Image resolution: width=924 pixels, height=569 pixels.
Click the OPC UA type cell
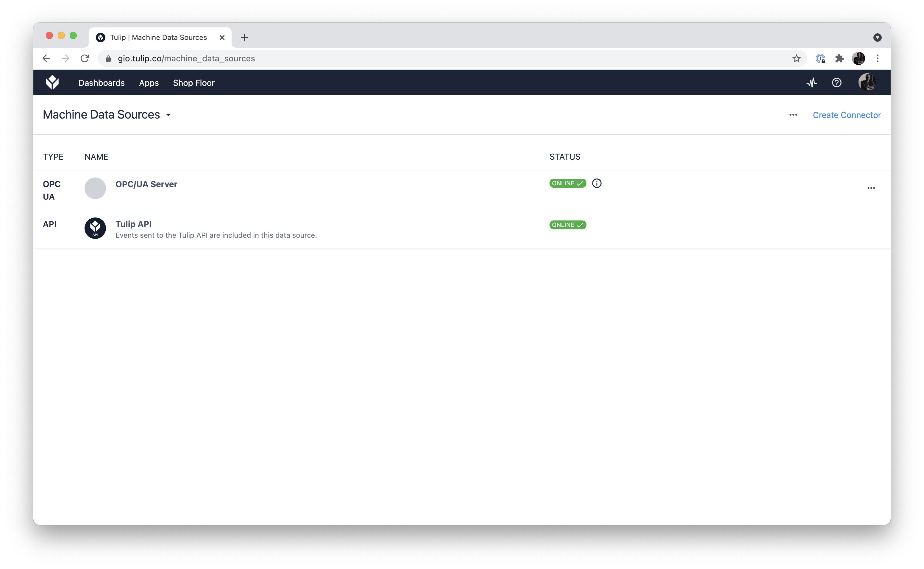coord(52,190)
